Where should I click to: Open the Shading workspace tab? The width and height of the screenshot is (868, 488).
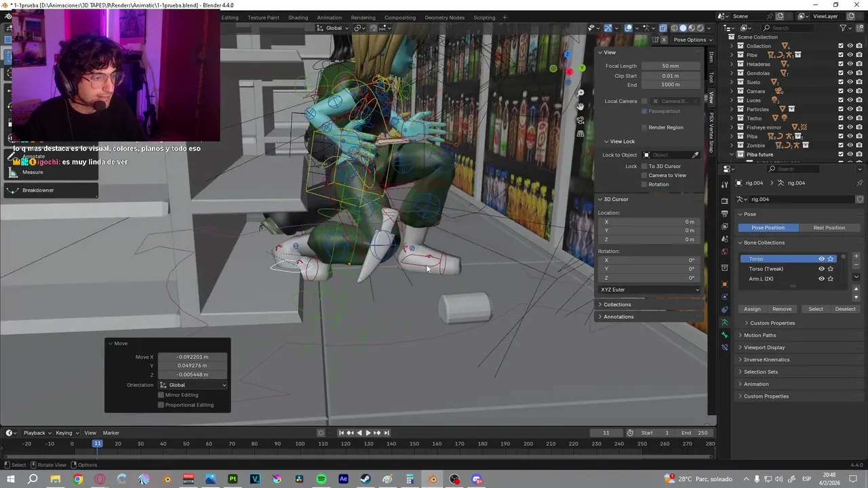[298, 18]
